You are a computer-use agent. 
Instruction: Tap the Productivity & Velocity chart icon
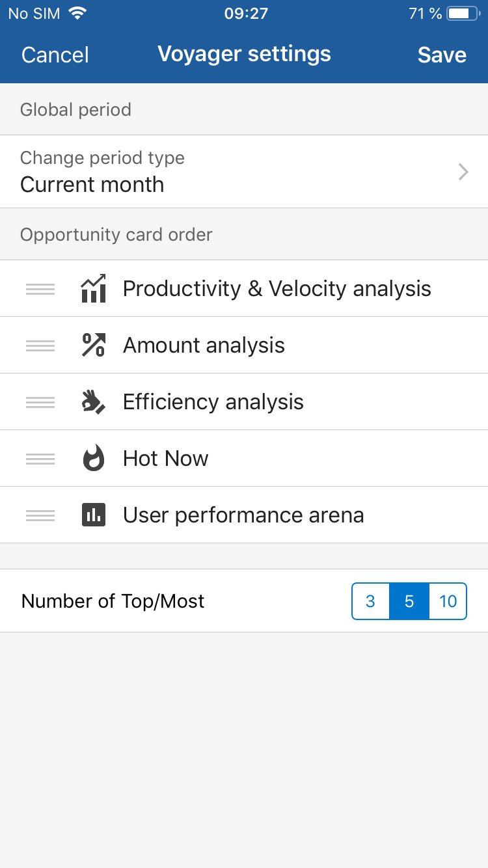93,289
